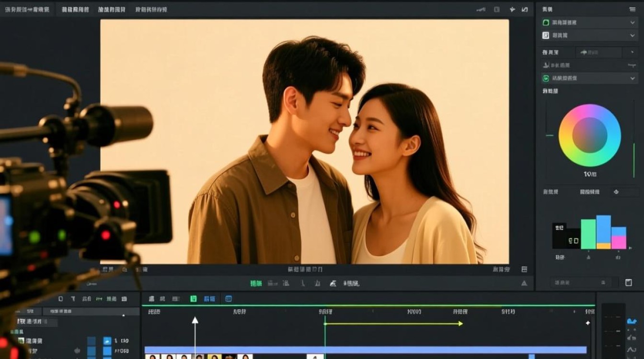Open the second tab in the top tab bar

coord(75,10)
